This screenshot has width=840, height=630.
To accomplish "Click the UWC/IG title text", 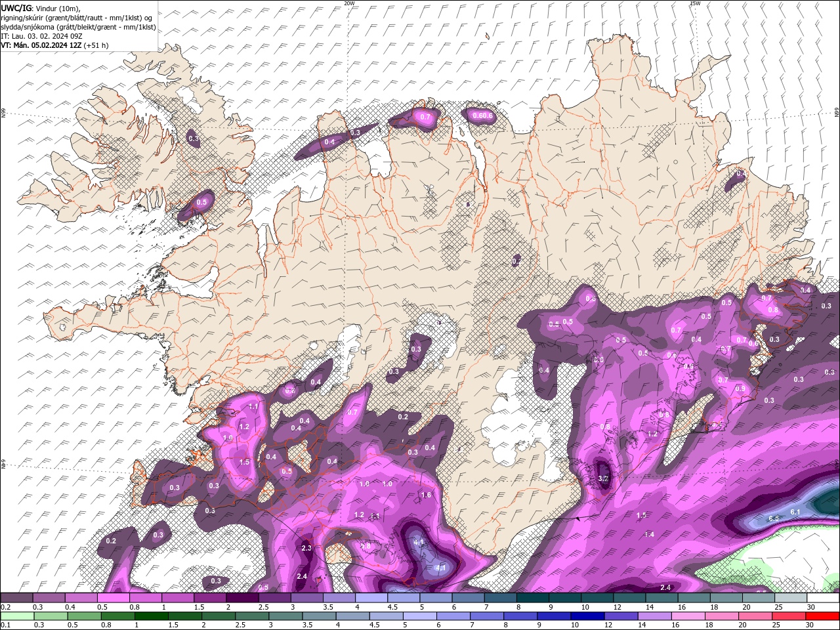I will pyautogui.click(x=16, y=8).
